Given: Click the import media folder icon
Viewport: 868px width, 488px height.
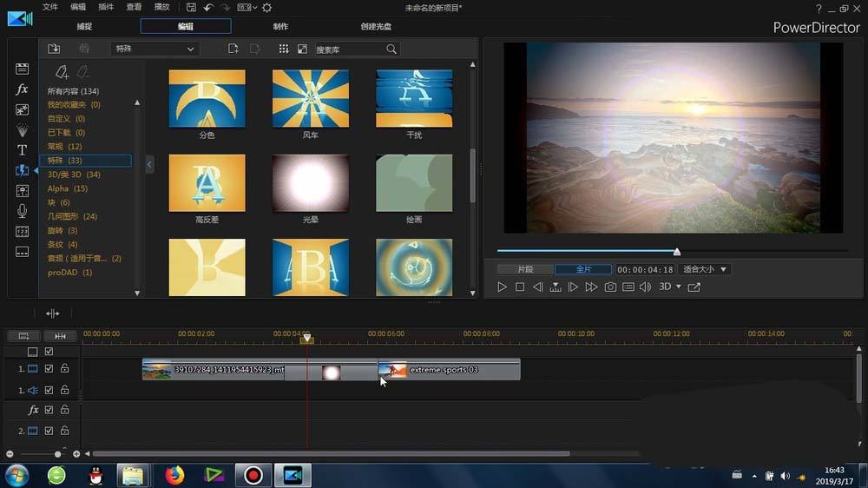Looking at the screenshot, I should (54, 49).
